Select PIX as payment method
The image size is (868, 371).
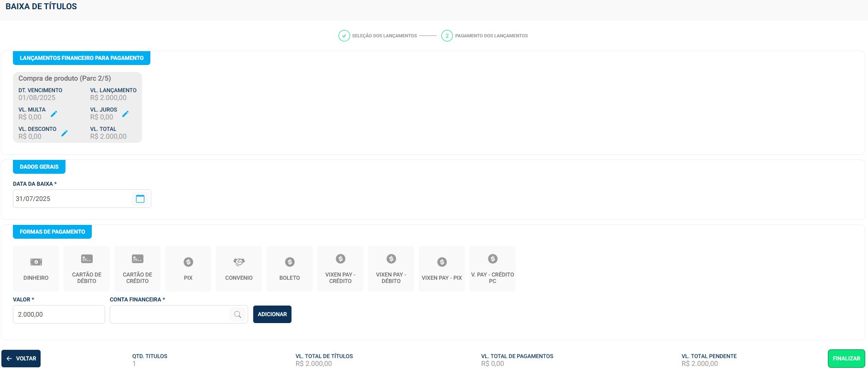point(188,269)
